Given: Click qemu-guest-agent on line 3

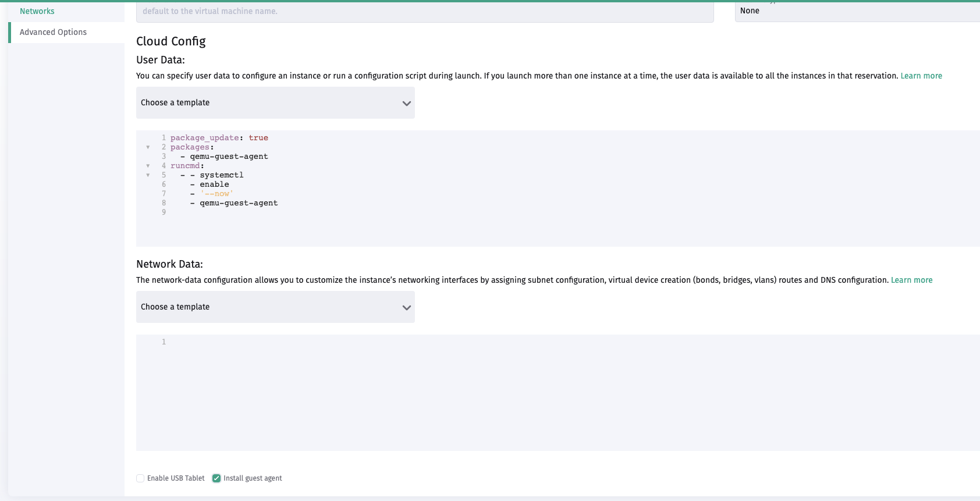Looking at the screenshot, I should pos(229,157).
